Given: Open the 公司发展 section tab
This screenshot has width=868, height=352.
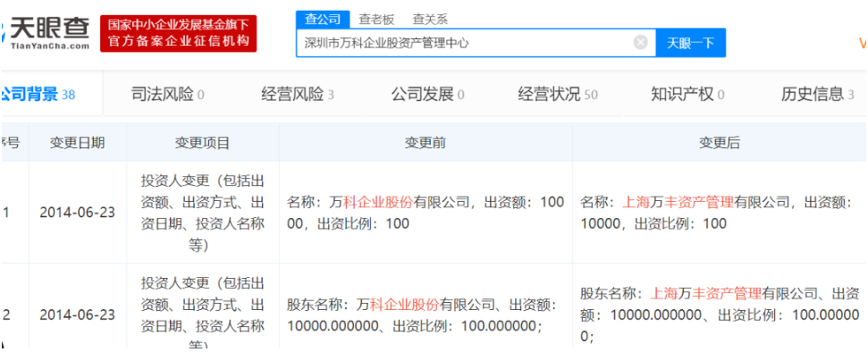Looking at the screenshot, I should click(428, 95).
